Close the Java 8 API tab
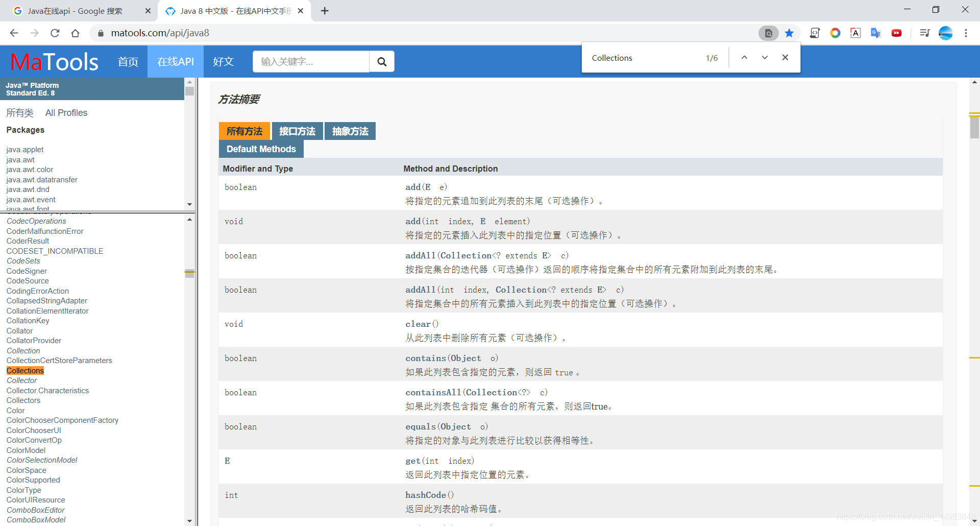Image resolution: width=980 pixels, height=526 pixels. 301,11
